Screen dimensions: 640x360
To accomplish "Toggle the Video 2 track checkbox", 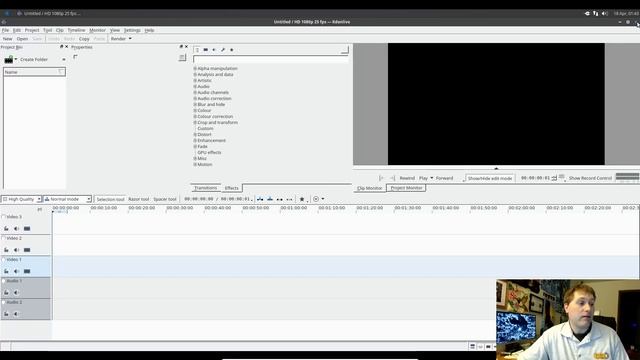I will pos(4,238).
